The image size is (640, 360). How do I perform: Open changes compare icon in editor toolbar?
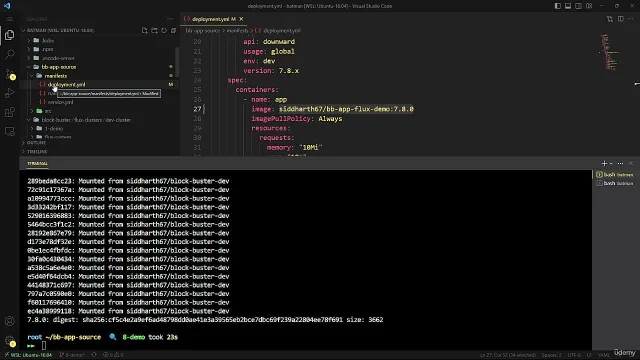[610, 19]
